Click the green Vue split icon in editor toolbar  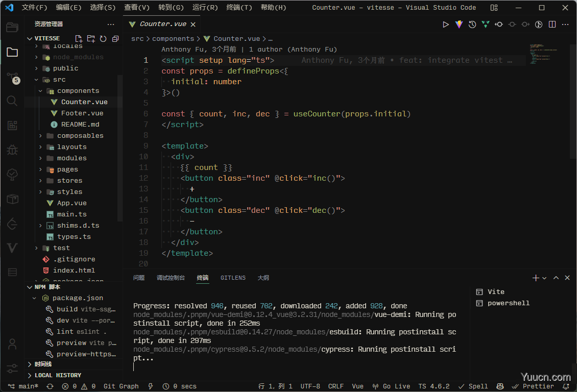pyautogui.click(x=486, y=24)
